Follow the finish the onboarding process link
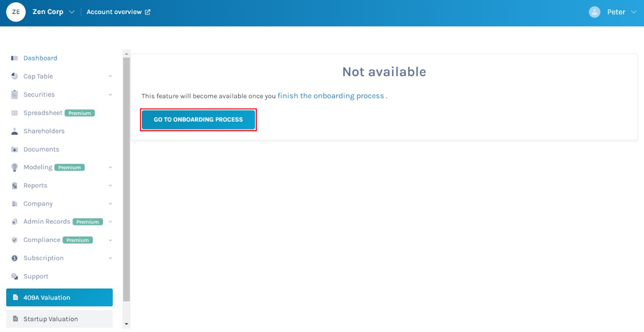This screenshot has width=644, height=332. [x=331, y=96]
